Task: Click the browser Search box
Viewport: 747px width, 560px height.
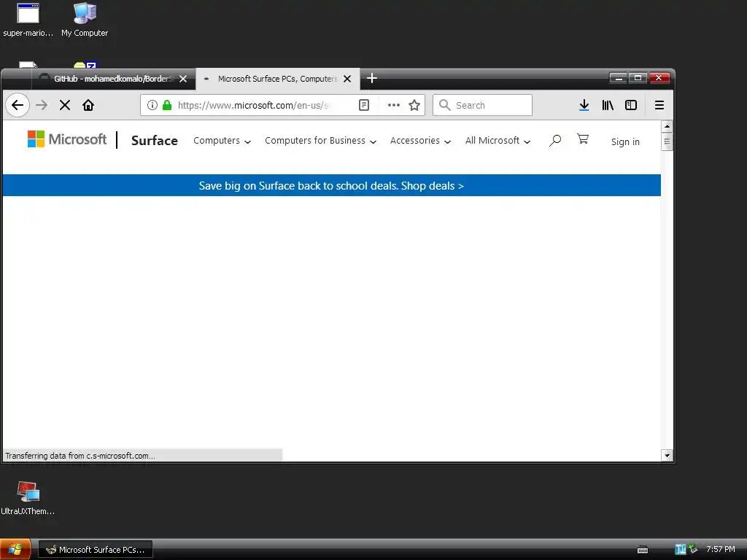Action: pos(482,105)
